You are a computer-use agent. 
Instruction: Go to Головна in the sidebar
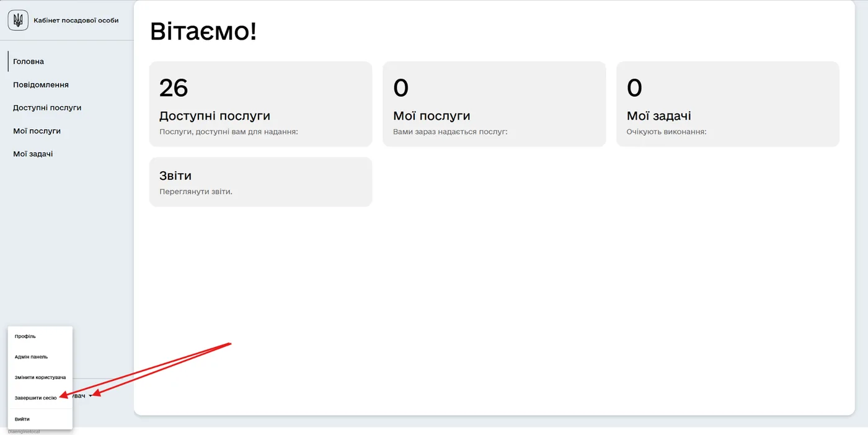click(x=29, y=61)
